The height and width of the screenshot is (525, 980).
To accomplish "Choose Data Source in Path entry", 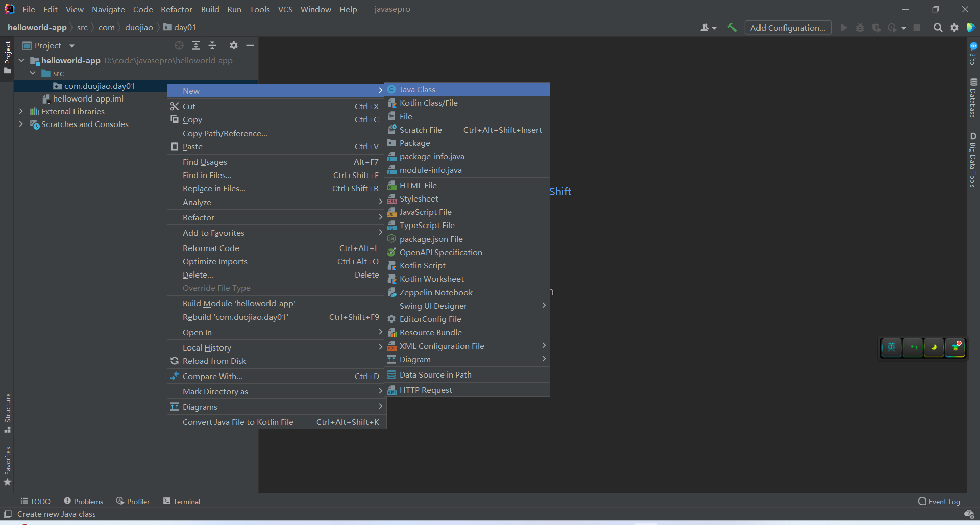I will [x=467, y=375].
